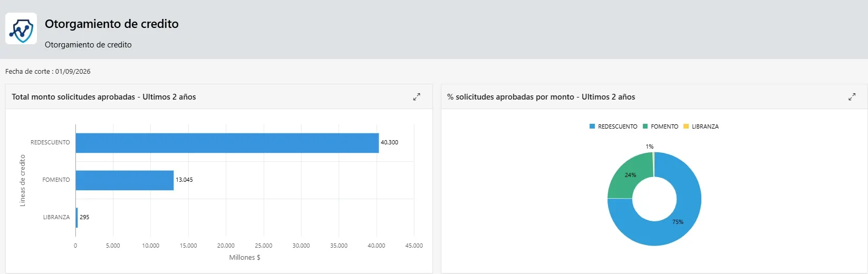The width and height of the screenshot is (868, 274).
Task: Expand the % solicitudes aprobadas por monto chart
Action: tap(852, 97)
